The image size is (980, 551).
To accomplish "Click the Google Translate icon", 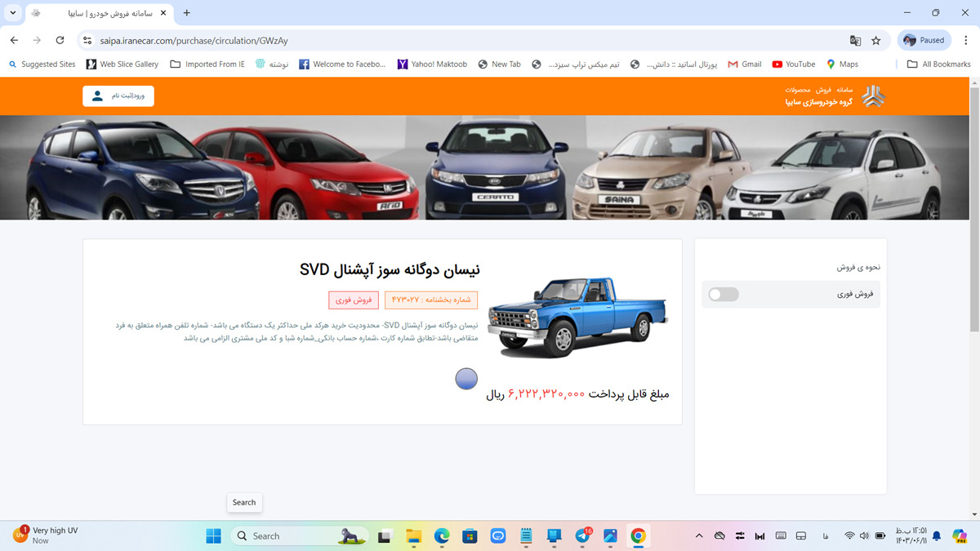I will [x=855, y=40].
